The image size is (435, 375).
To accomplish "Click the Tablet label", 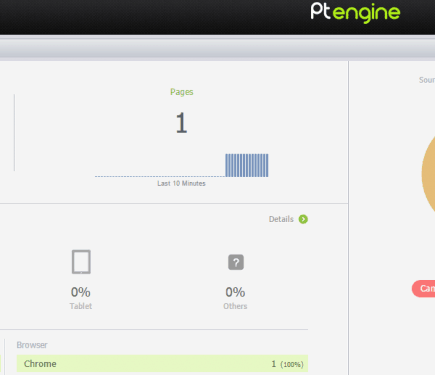I will click(81, 306).
